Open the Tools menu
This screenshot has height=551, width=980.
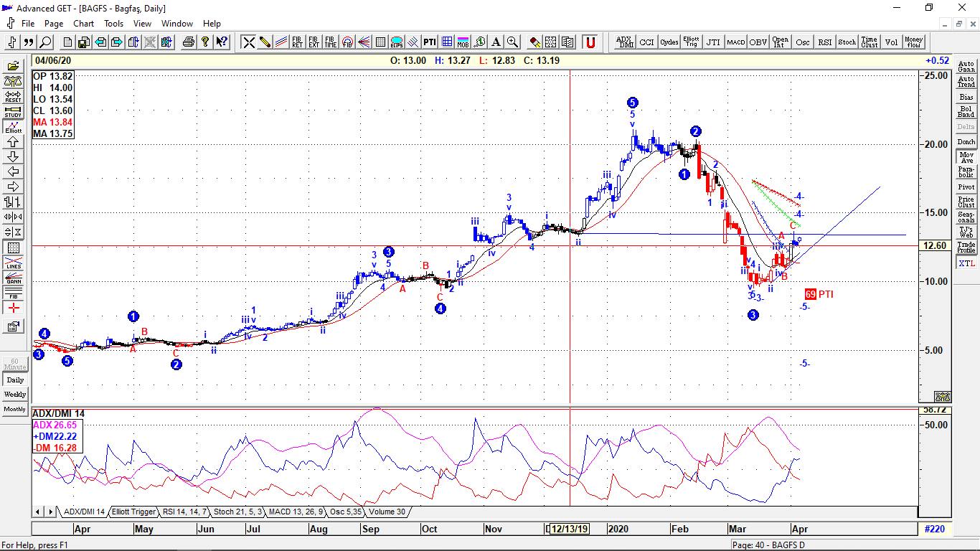pyautogui.click(x=114, y=24)
